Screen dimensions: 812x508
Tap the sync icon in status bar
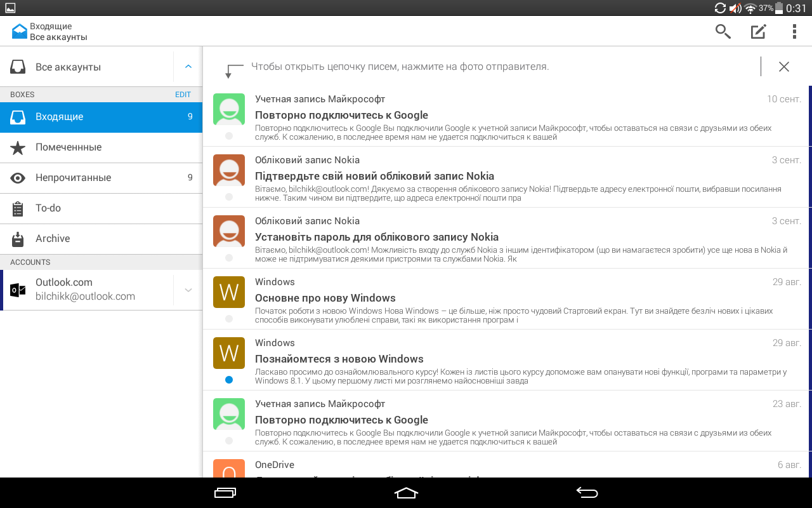720,8
